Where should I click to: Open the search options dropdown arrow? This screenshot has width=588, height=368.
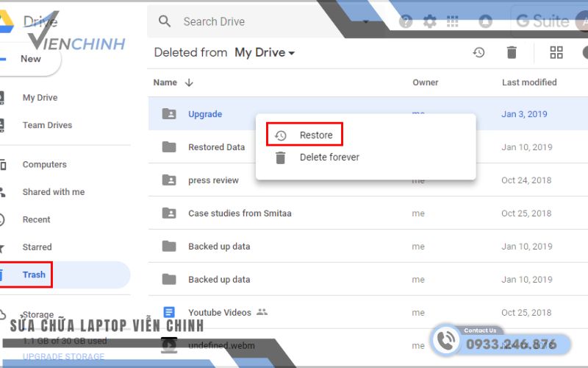366,21
